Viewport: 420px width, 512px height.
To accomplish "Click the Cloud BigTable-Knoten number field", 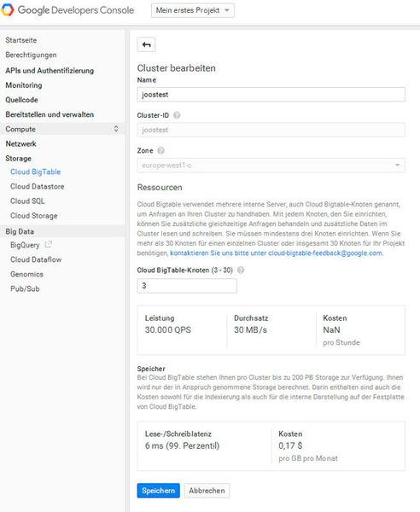I will pyautogui.click(x=187, y=286).
